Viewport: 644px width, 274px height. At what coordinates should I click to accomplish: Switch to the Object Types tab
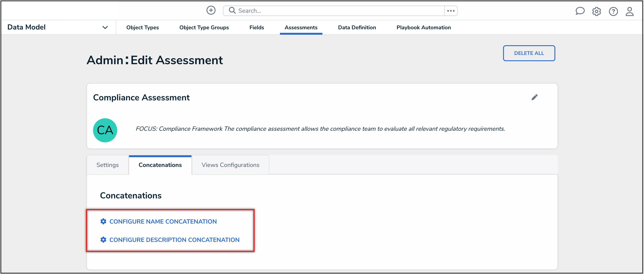pyautogui.click(x=142, y=27)
